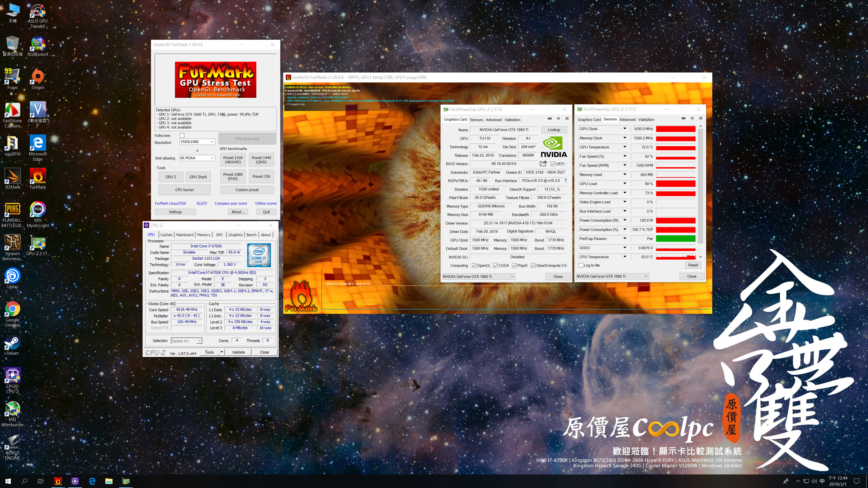The height and width of the screenshot is (488, 868).
Task: Click Reset button in GPU-Z Sensors
Action: [693, 265]
